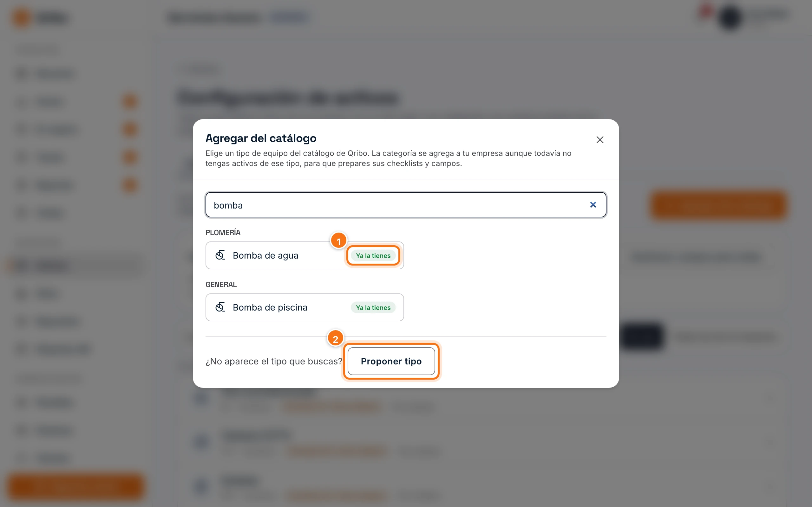Click the blurred dark button behind dialog
812x507 pixels.
tap(642, 336)
